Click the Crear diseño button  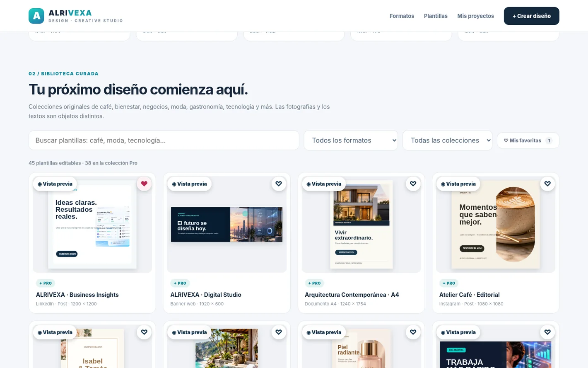(x=532, y=16)
